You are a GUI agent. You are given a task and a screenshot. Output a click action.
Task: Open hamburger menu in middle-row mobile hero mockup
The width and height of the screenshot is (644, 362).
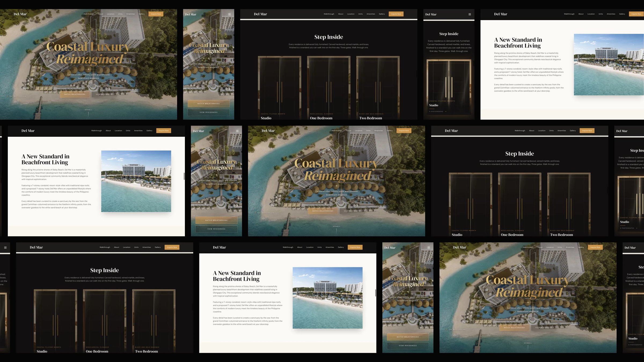(237, 131)
